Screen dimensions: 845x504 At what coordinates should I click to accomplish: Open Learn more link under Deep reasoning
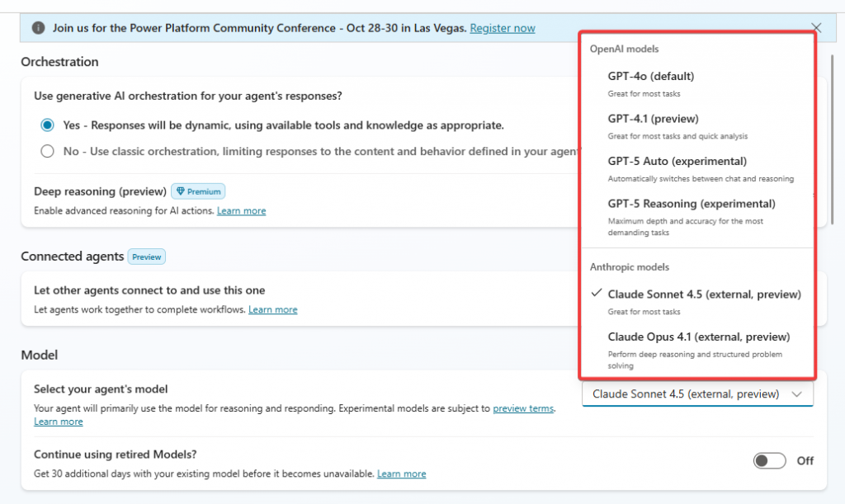[x=242, y=210]
